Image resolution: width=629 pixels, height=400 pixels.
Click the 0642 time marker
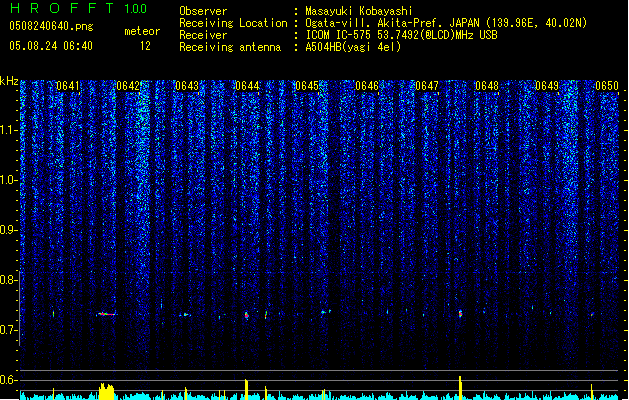point(128,86)
